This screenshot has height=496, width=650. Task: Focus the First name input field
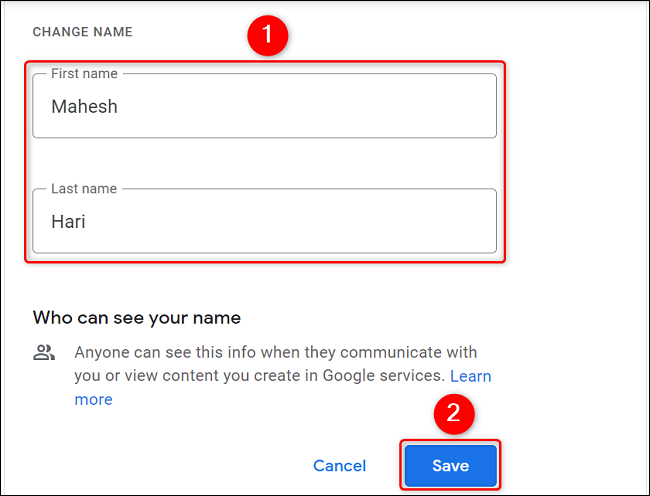point(264,106)
